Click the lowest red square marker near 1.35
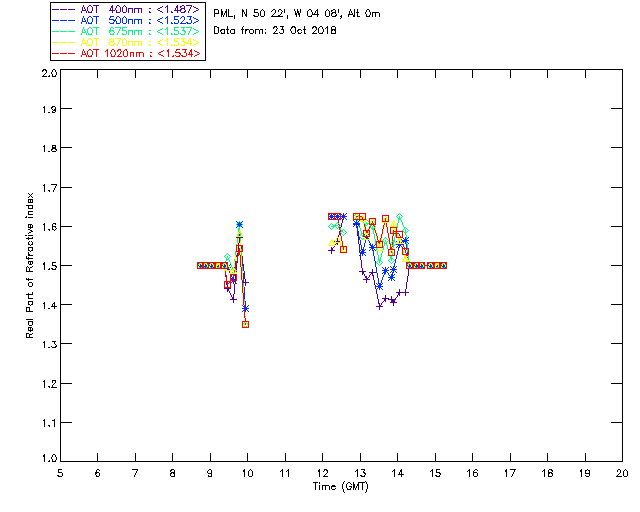Screen dimensions: 640x512 click(x=245, y=325)
